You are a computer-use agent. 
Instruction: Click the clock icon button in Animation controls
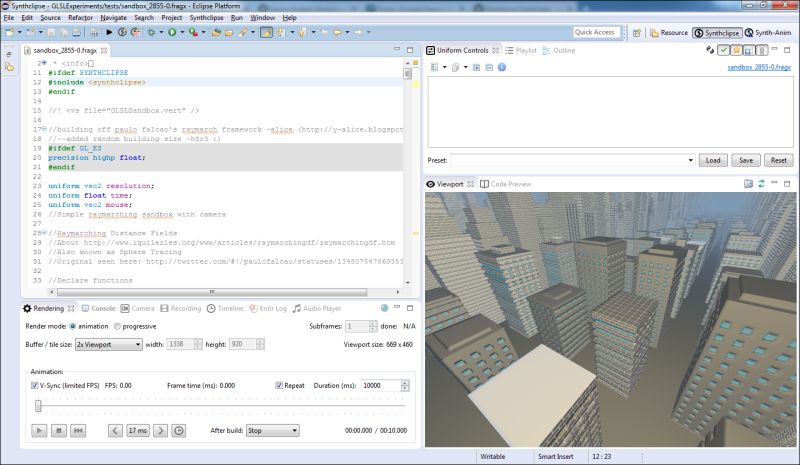[179, 430]
